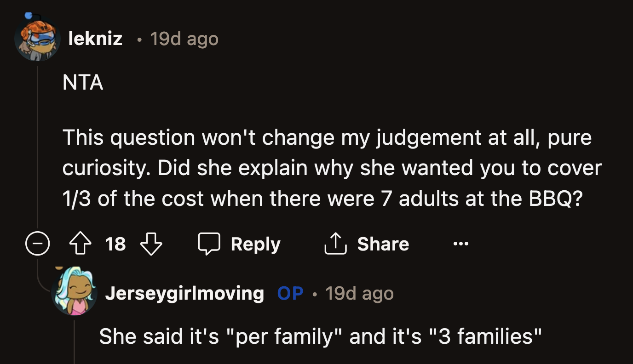Open lekniz's profile
The height and width of the screenshot is (364, 633).
click(94, 39)
